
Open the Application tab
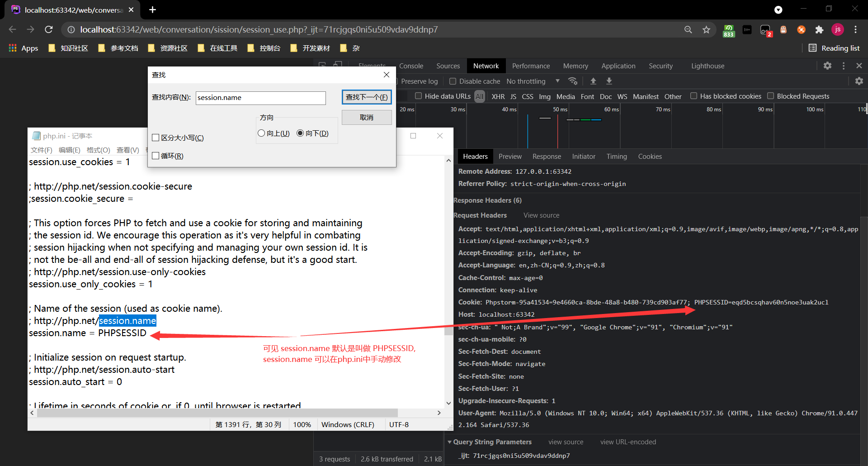[618, 66]
